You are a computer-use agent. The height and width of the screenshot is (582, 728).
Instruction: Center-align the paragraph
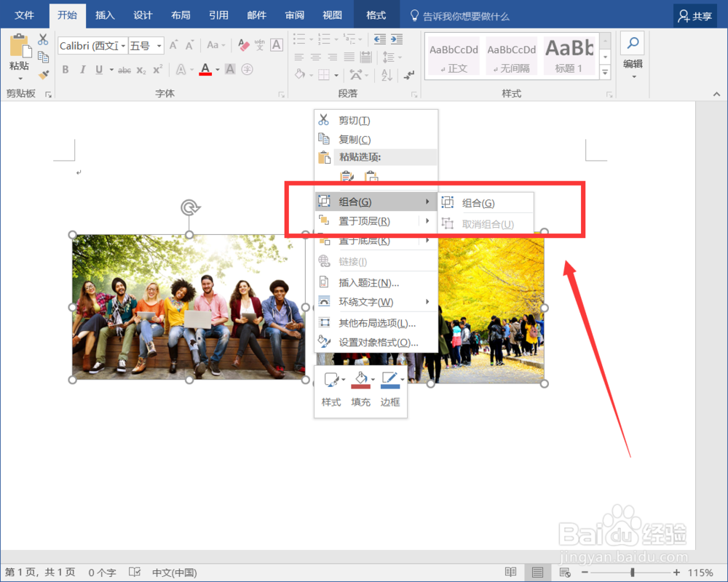point(316,57)
